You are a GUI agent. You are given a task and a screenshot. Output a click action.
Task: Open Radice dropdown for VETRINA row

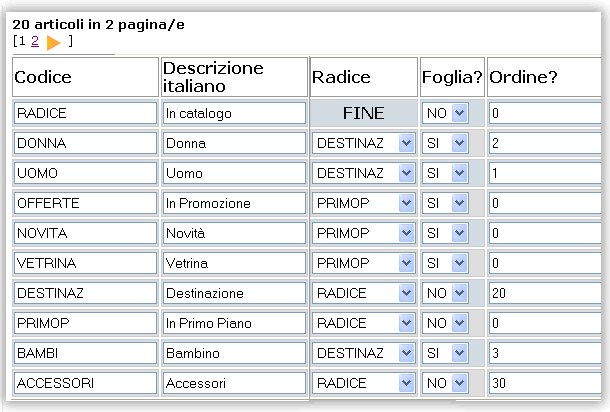tap(363, 263)
